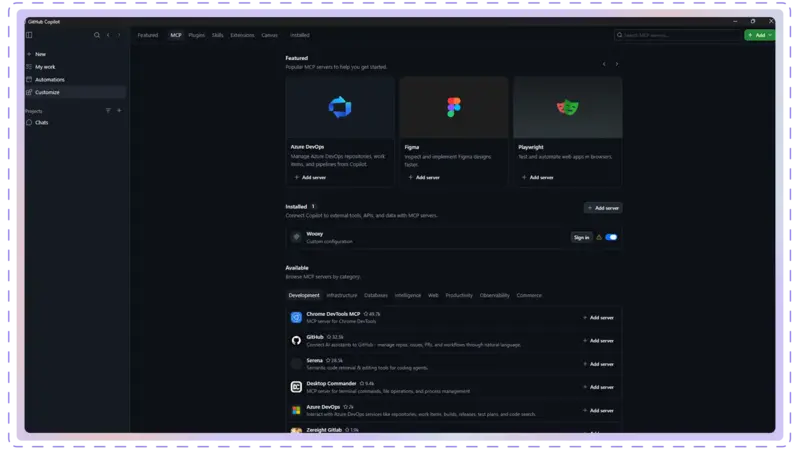The width and height of the screenshot is (800, 450).
Task: Click the Desktop Commander name
Action: (x=331, y=384)
